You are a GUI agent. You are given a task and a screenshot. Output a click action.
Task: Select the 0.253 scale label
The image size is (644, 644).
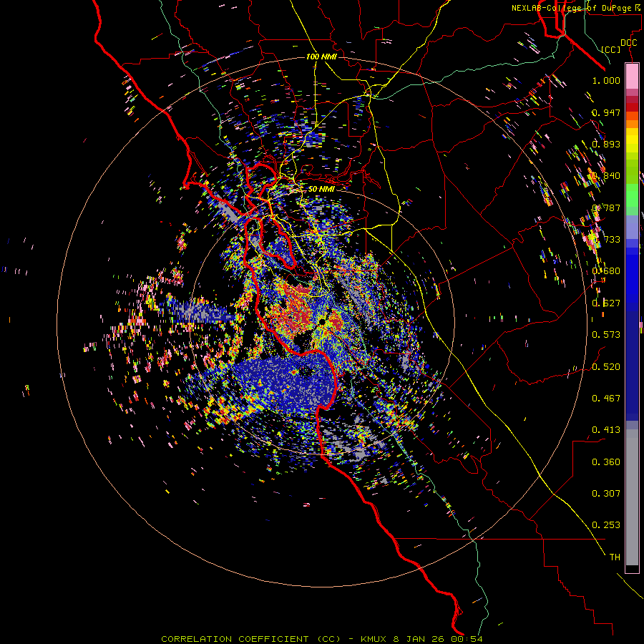point(606,525)
